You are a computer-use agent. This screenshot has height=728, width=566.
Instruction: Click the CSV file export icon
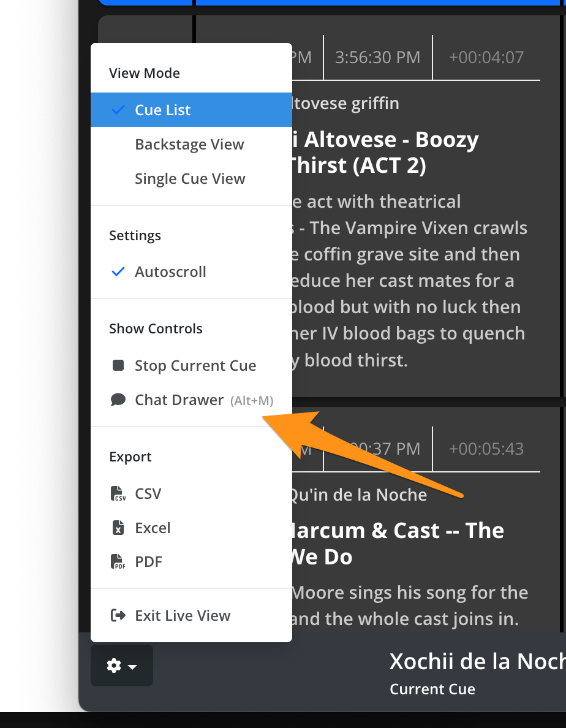[x=118, y=494]
